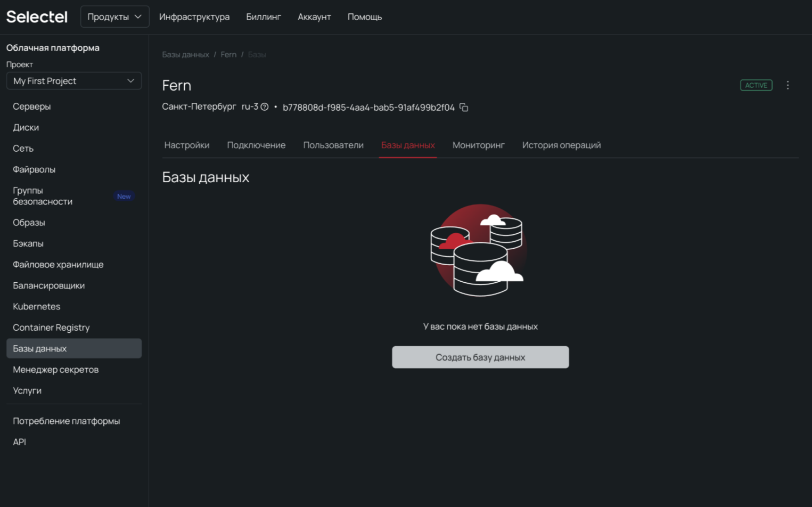
Task: Click the ru-3 region help icon
Action: (x=264, y=107)
